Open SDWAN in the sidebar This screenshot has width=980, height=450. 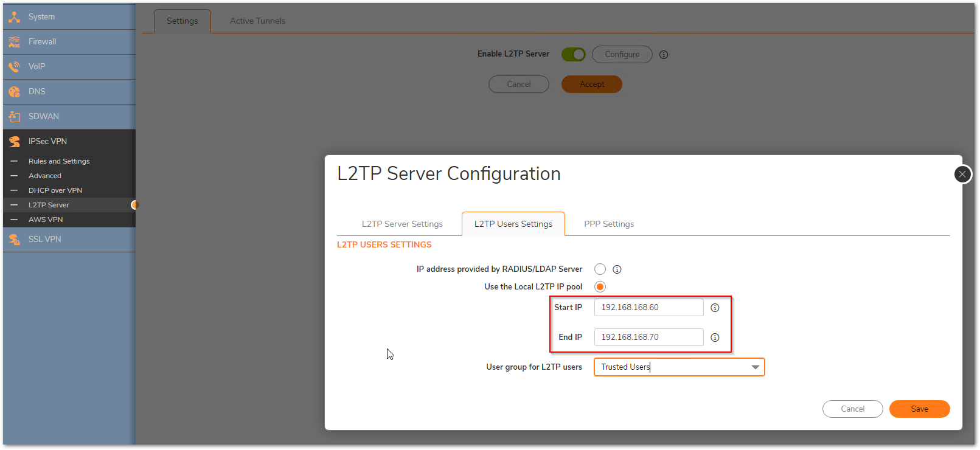tap(69, 117)
